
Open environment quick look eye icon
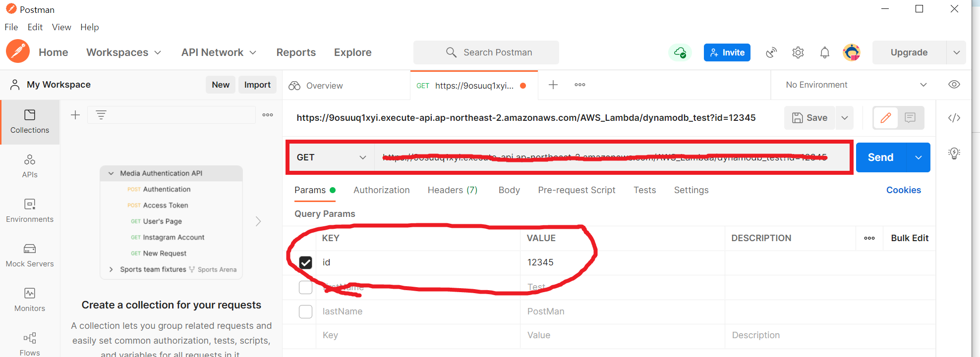(x=954, y=85)
